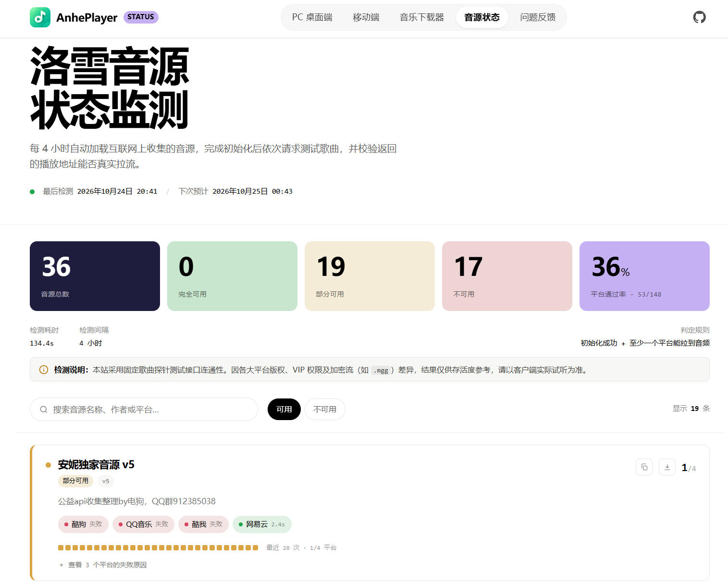Click the recent checks history bar
Viewport: 728px width, 584px height.
(158, 547)
